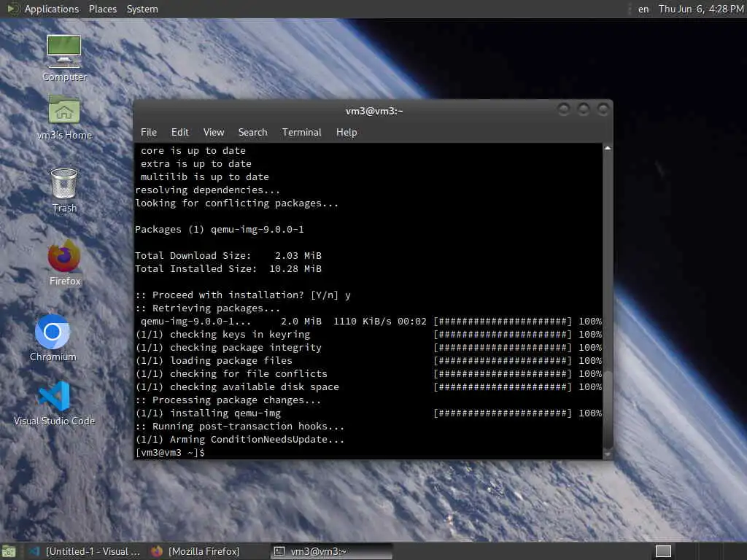Open the File menu in terminal

coord(149,133)
